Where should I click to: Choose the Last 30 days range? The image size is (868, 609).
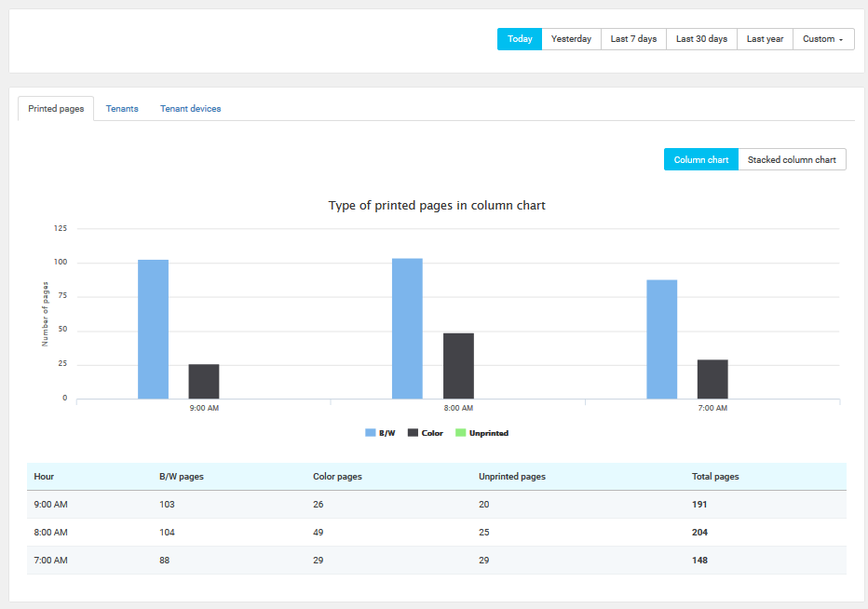tap(701, 39)
